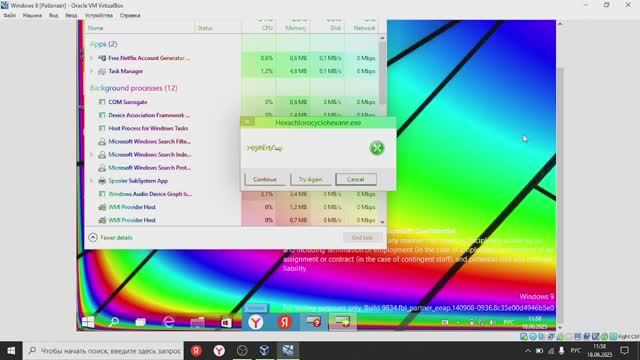Click the End task button in Task Manager

pyautogui.click(x=362, y=238)
